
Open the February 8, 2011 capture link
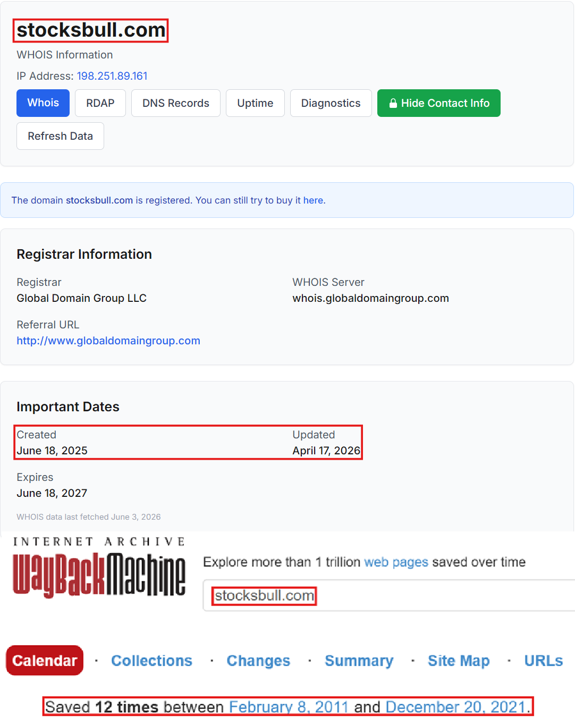tap(289, 707)
